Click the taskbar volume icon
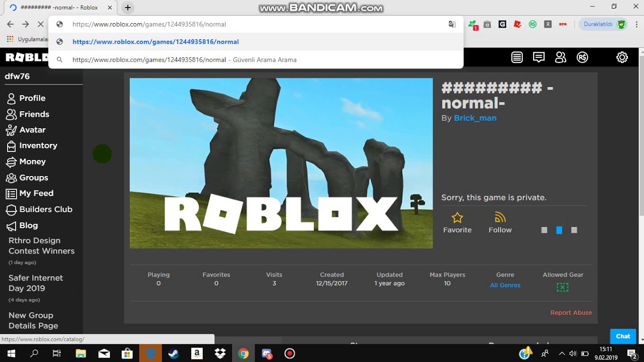Viewport: 644px width, 362px height. tap(573, 353)
